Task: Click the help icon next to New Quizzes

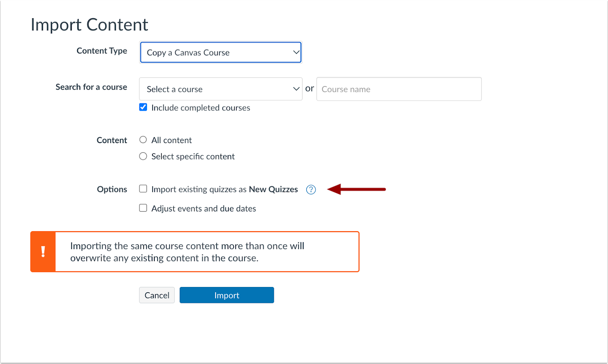Action: (311, 189)
